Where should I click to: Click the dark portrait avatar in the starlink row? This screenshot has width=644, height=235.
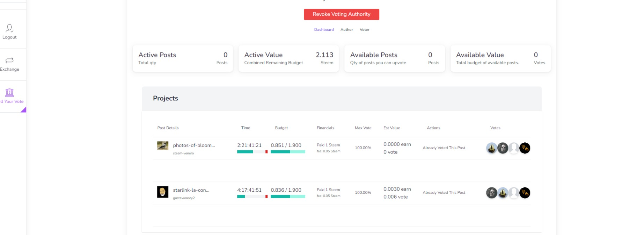491,193
